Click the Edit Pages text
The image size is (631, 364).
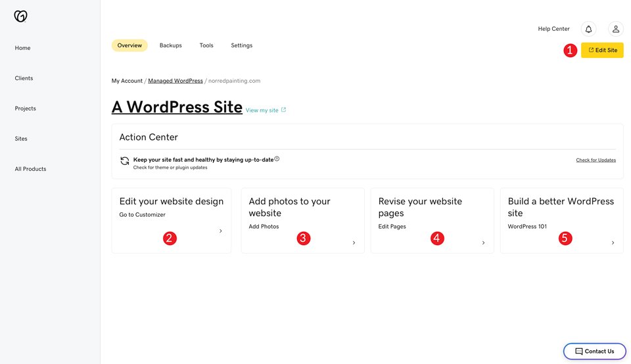392,227
